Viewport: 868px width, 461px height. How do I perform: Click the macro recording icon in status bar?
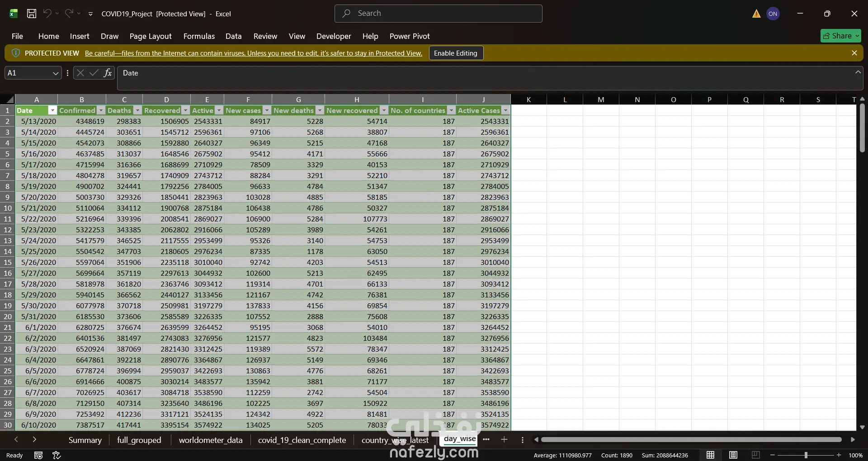pyautogui.click(x=38, y=455)
